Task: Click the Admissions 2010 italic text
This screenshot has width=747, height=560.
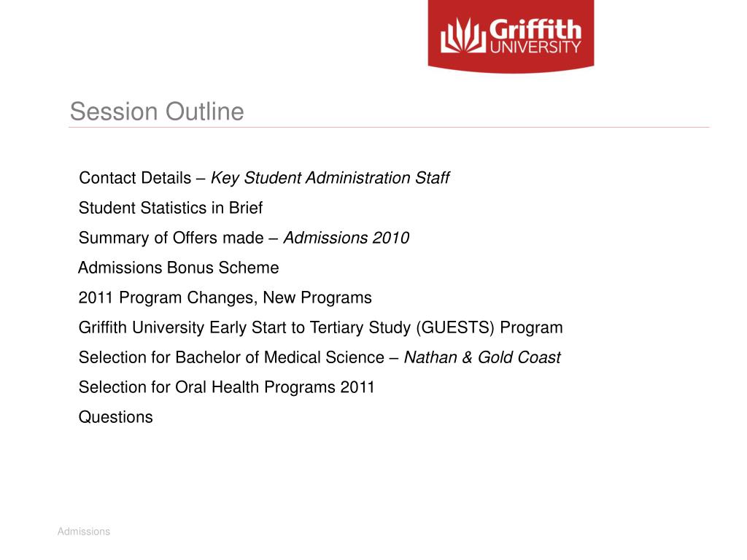Action: [347, 238]
